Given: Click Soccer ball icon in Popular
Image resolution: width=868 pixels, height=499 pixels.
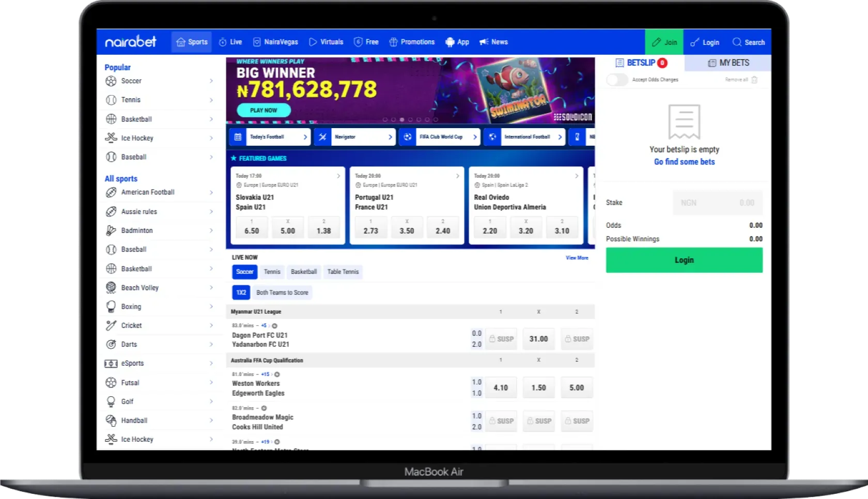Looking at the screenshot, I should pyautogui.click(x=111, y=81).
